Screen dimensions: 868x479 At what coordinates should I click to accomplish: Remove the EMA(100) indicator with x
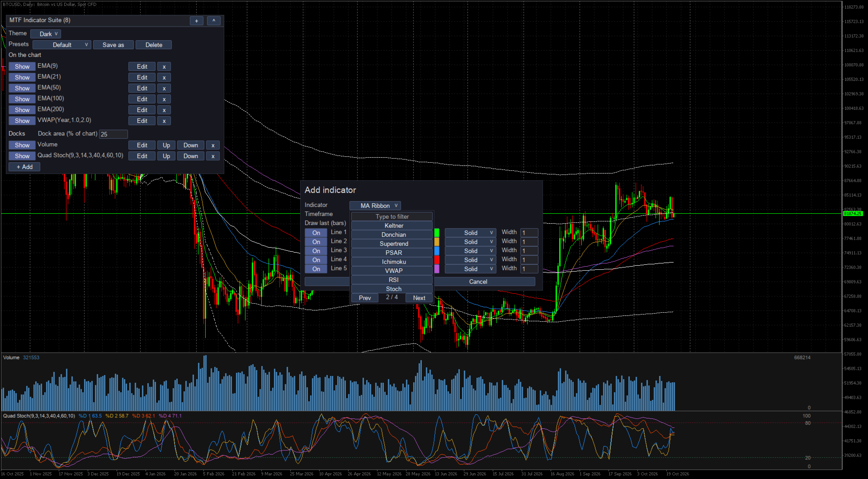(x=164, y=99)
